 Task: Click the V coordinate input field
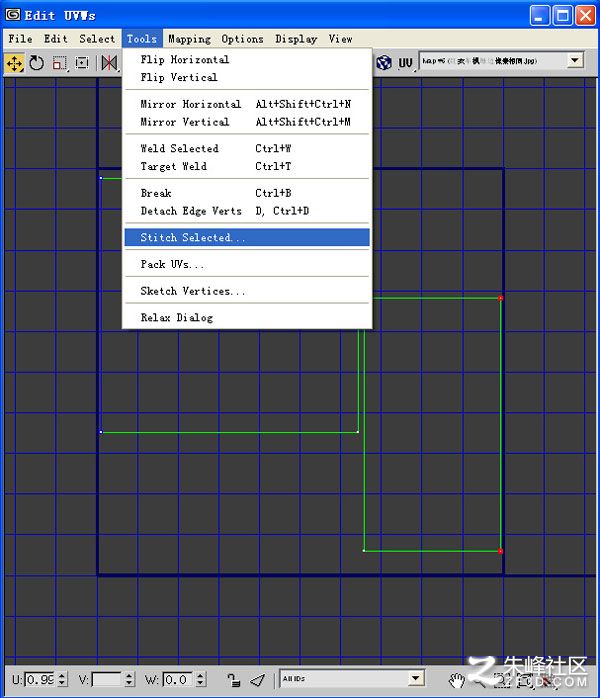[106, 679]
